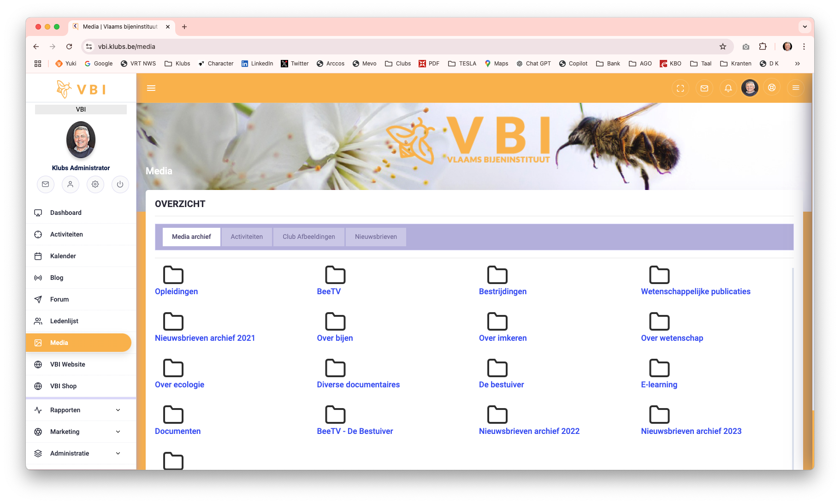Click the power logout icon under profile
The height and width of the screenshot is (504, 840).
(x=120, y=184)
